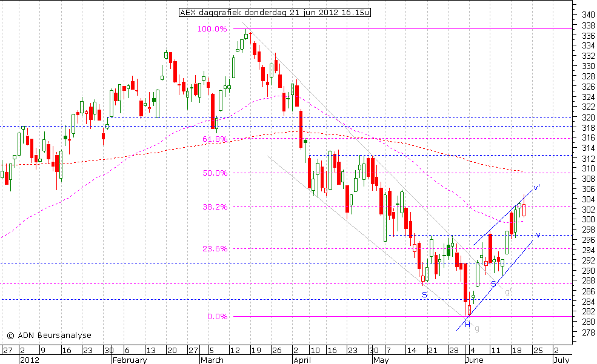This screenshot has height=364, width=597.
Task: Click the chart title 'AEX daggrafiek donderdag 21 jun 2012 16.15u'
Action: point(275,13)
